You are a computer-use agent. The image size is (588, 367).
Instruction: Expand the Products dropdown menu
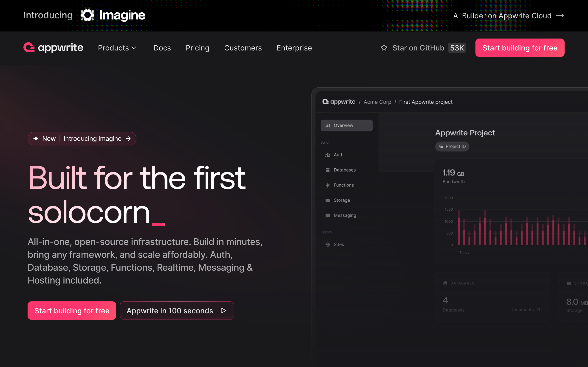[x=117, y=48]
